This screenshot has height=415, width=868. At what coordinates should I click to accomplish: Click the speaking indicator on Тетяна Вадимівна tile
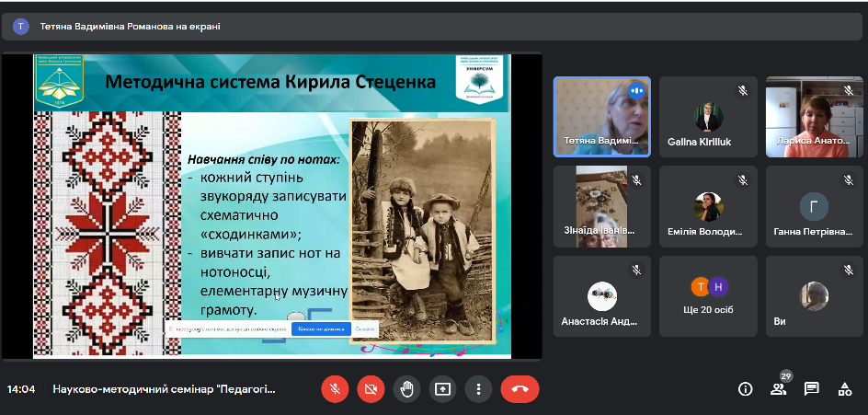point(636,91)
